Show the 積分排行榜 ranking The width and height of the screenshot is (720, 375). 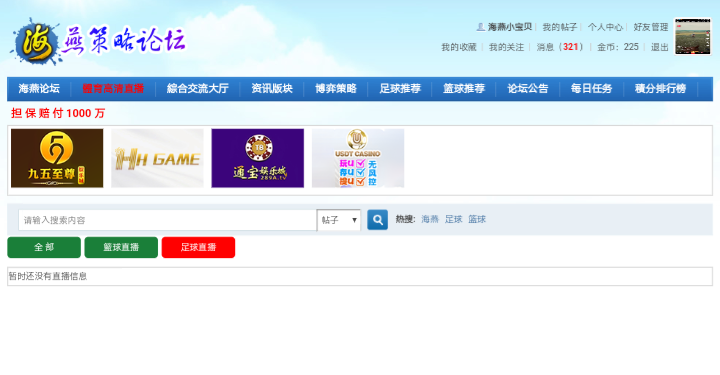point(660,89)
